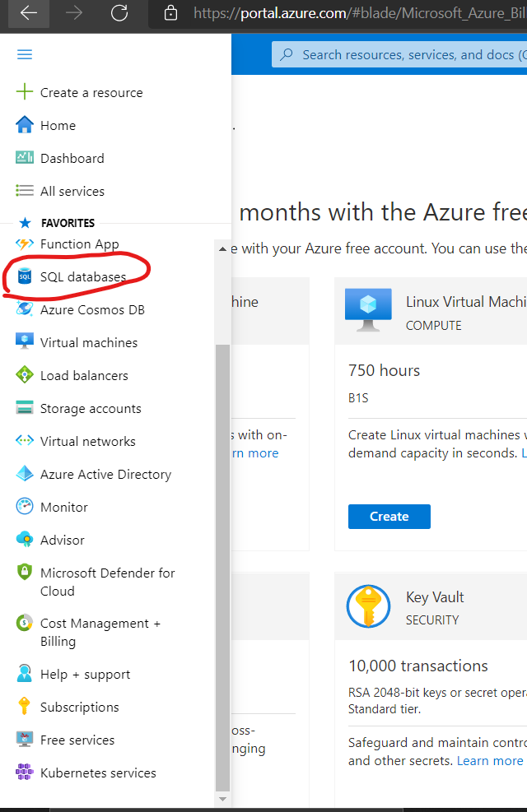The height and width of the screenshot is (812, 527).
Task: Open Create a resource menu item
Action: tap(91, 93)
